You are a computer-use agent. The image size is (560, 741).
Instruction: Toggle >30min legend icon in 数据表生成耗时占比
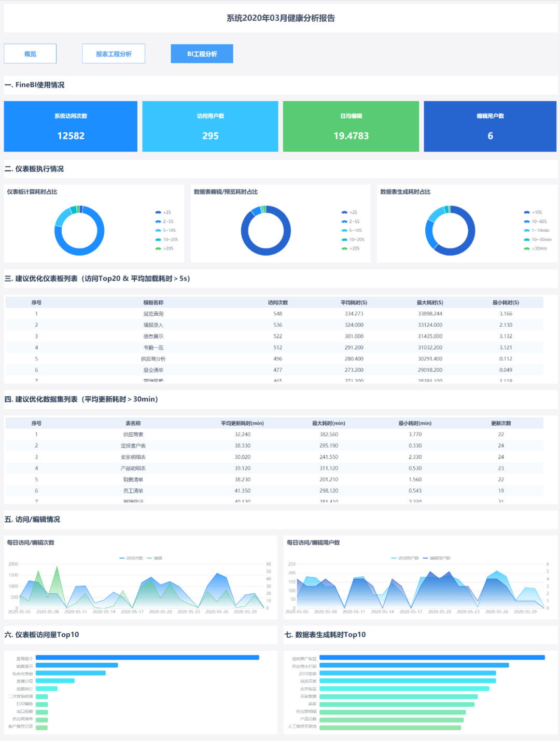pos(527,249)
